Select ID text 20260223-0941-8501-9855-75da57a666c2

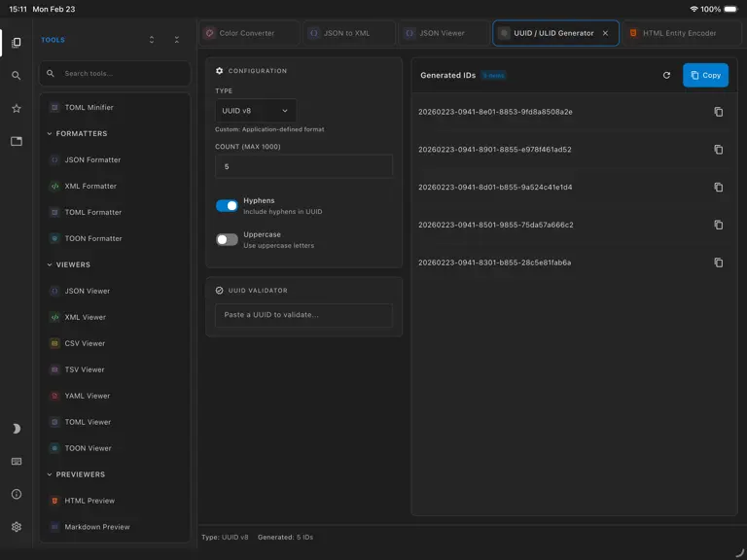click(496, 225)
